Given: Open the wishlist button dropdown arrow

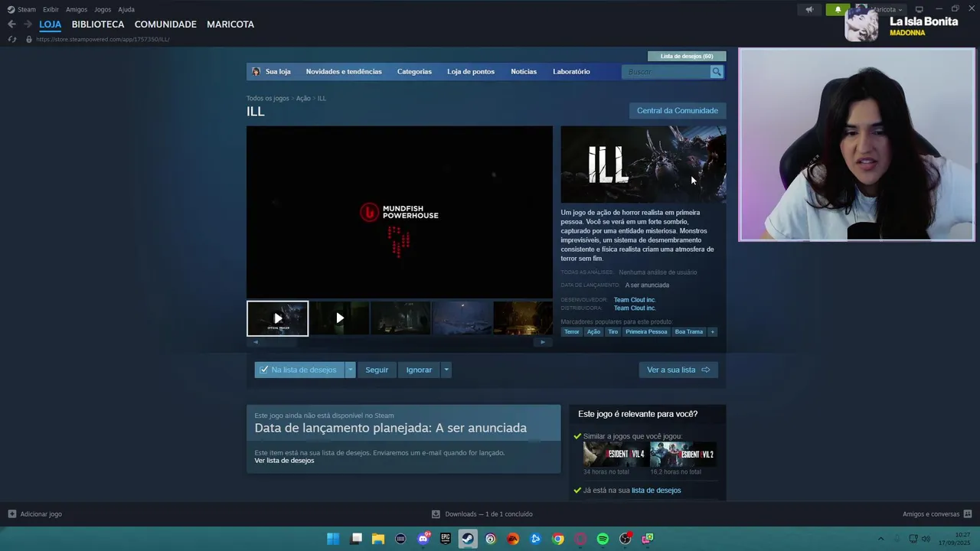Looking at the screenshot, I should [x=351, y=370].
